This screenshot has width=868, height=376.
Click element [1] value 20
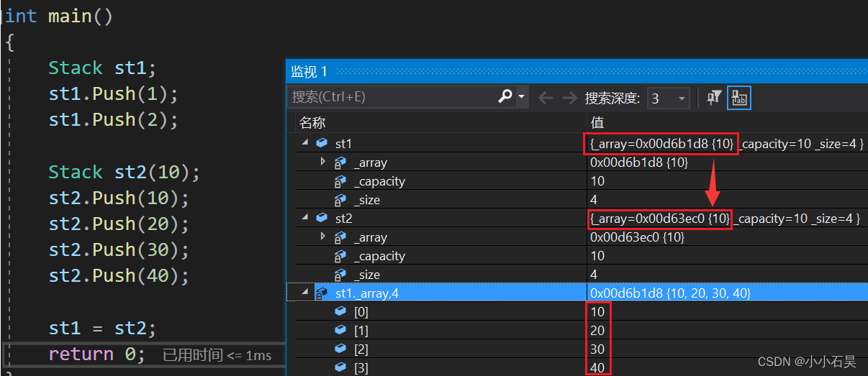[597, 331]
